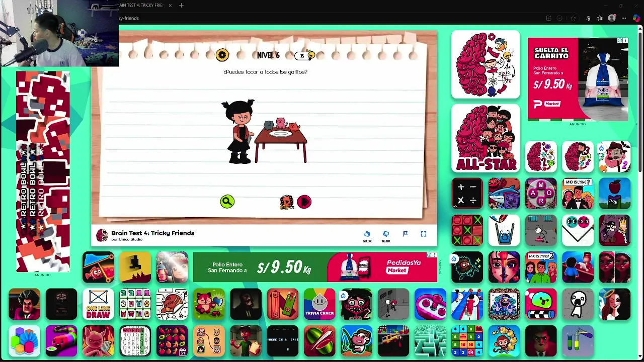Click the red skip-level play button
Image resolution: width=644 pixels, height=362 pixels.
pos(304,202)
